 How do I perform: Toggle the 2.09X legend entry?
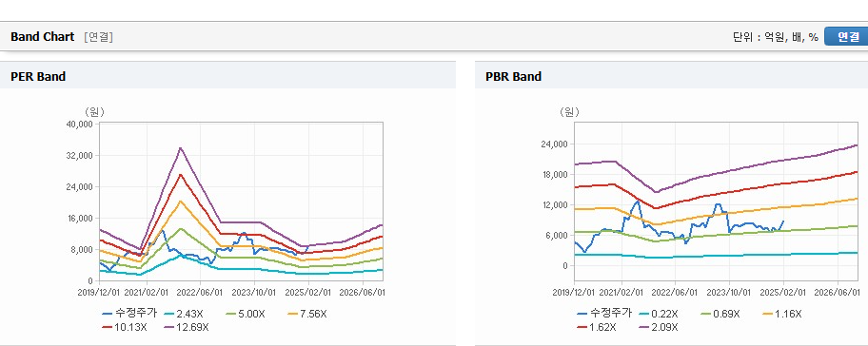tap(659, 327)
